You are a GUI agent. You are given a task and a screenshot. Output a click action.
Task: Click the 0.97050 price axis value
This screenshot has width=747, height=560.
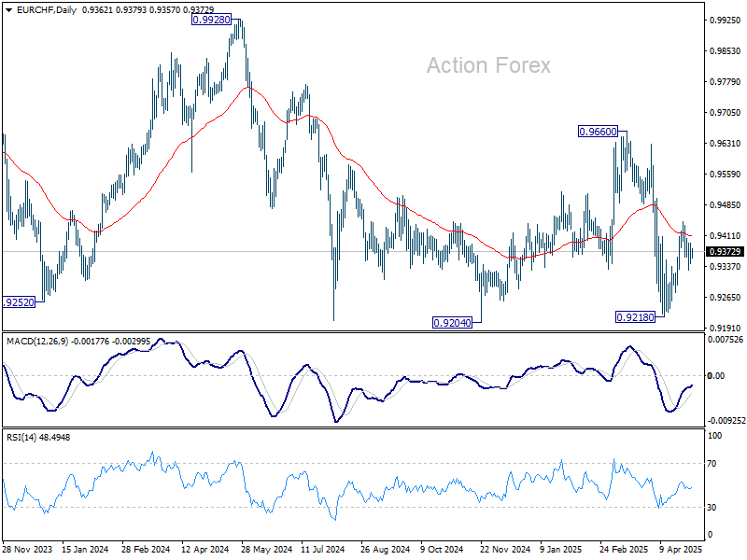point(726,112)
